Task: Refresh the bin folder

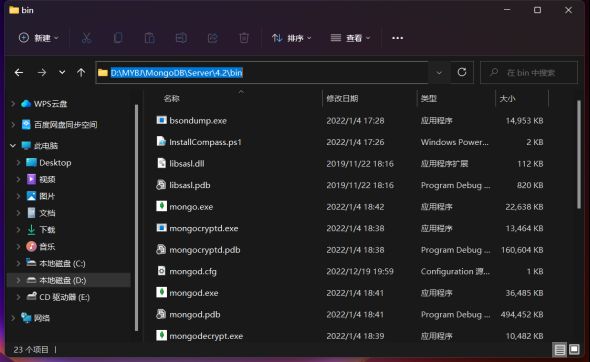Action: pyautogui.click(x=462, y=72)
